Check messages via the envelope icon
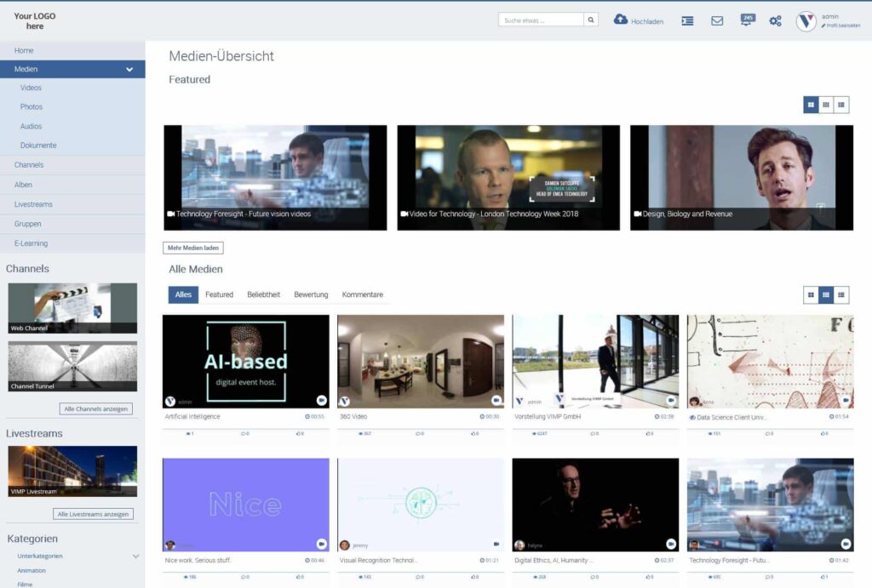 tap(716, 21)
